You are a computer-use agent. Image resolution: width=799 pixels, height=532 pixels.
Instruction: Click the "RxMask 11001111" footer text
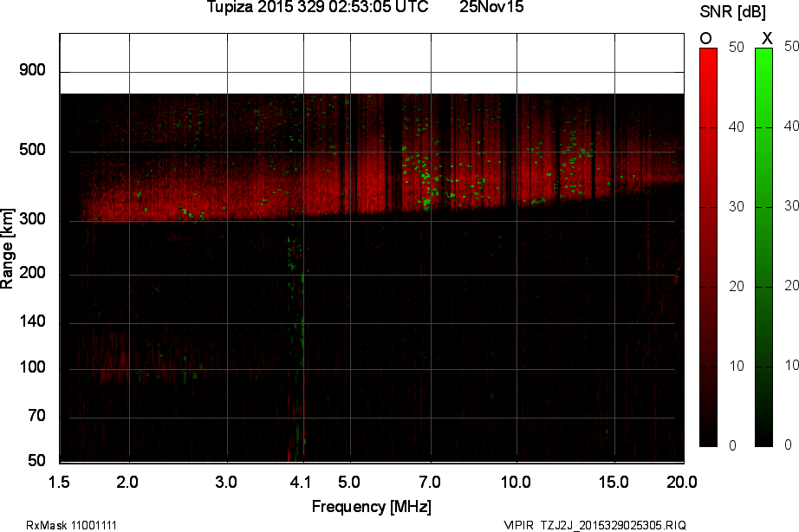point(72,525)
